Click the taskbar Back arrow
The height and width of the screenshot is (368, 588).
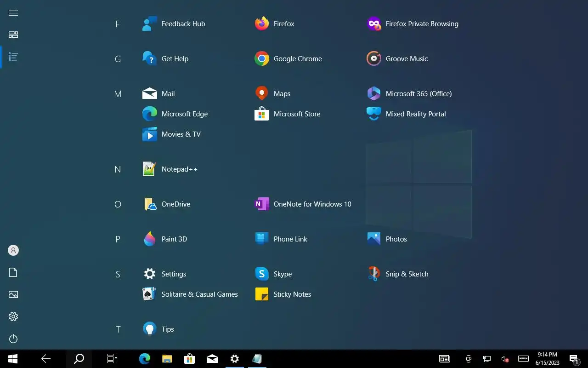46,359
